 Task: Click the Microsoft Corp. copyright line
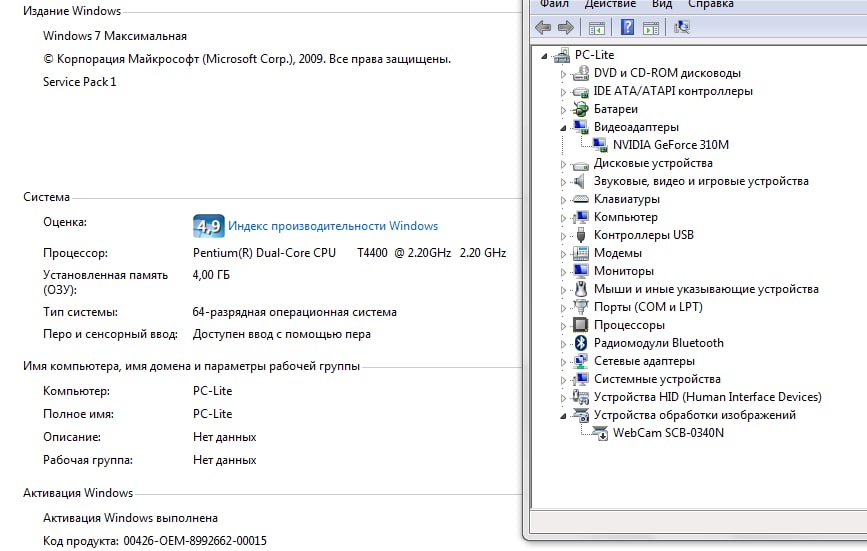(247, 59)
